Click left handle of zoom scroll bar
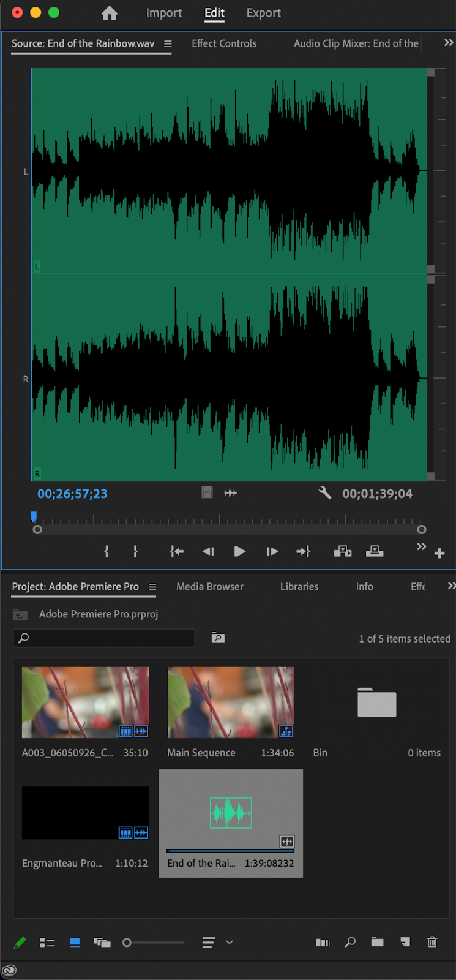The height and width of the screenshot is (980, 456). coord(37,530)
